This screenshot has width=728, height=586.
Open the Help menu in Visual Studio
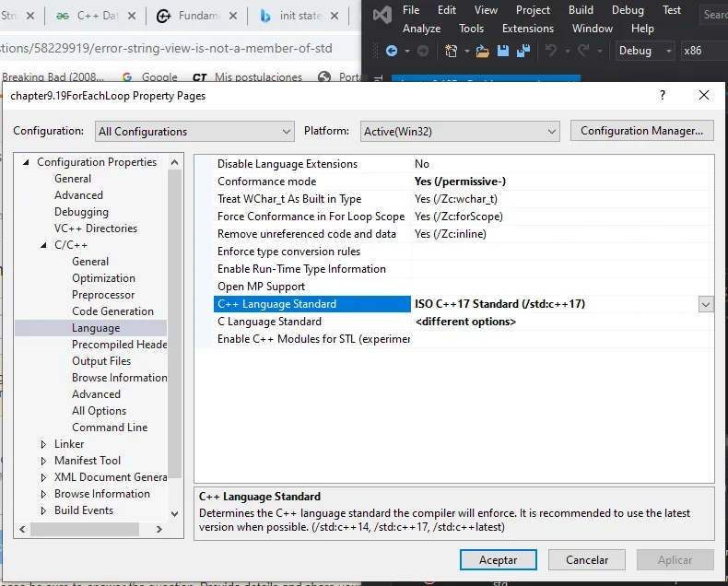642,29
